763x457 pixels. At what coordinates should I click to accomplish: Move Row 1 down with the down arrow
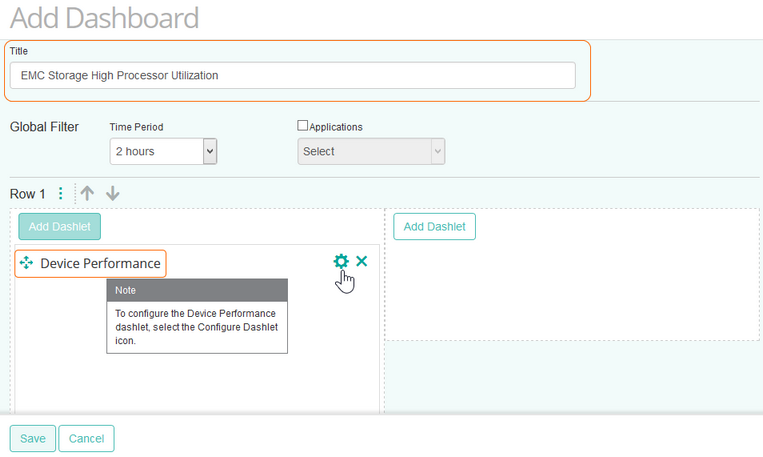[x=113, y=194]
